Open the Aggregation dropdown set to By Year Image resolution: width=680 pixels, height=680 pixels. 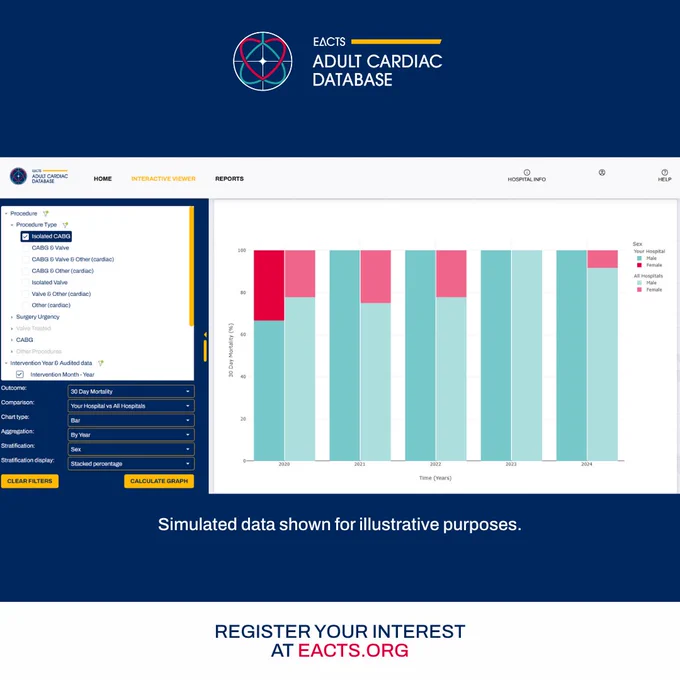click(x=131, y=435)
